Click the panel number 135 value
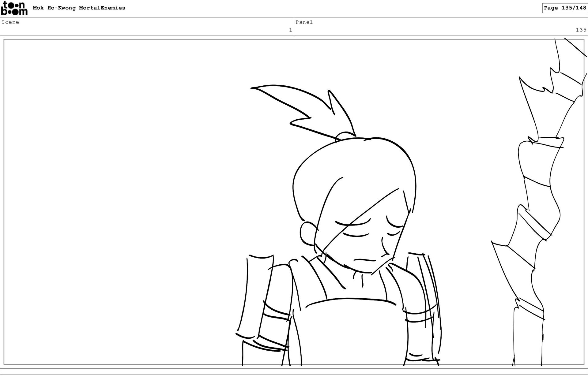588x380 pixels. (581, 30)
